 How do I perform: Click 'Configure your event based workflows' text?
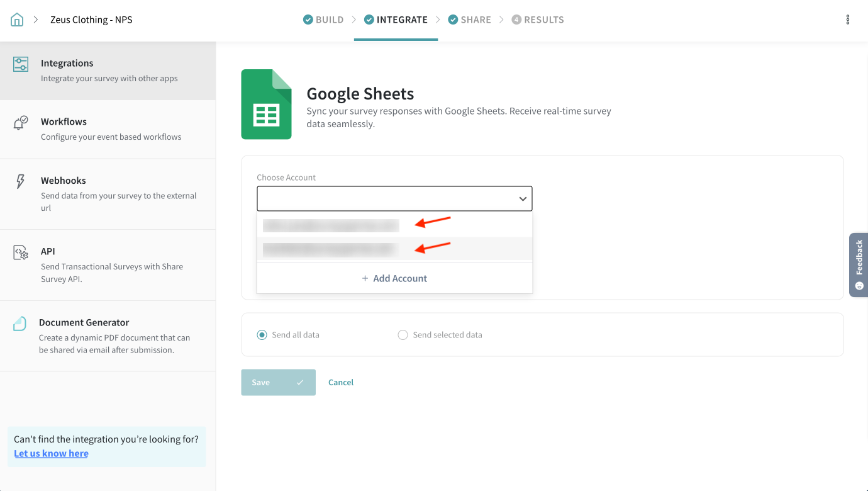tap(111, 137)
